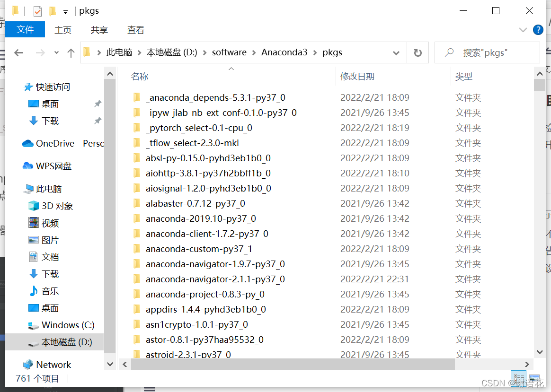Select the astor-0.8.1-py37haa95532_0 folder
This screenshot has height=392, width=551.
[x=204, y=340]
